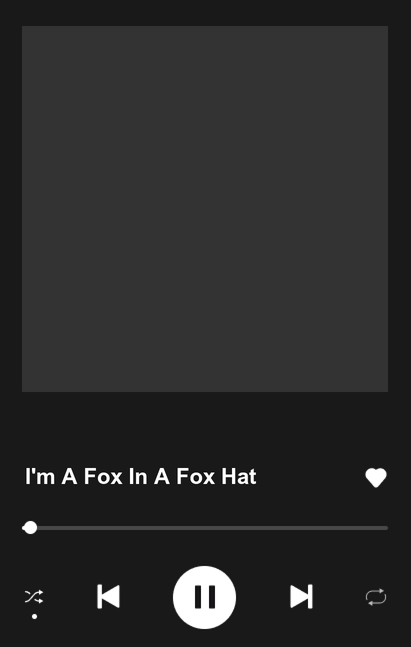This screenshot has width=411, height=647.
Task: Unlike the song with heart icon
Action: 376,477
